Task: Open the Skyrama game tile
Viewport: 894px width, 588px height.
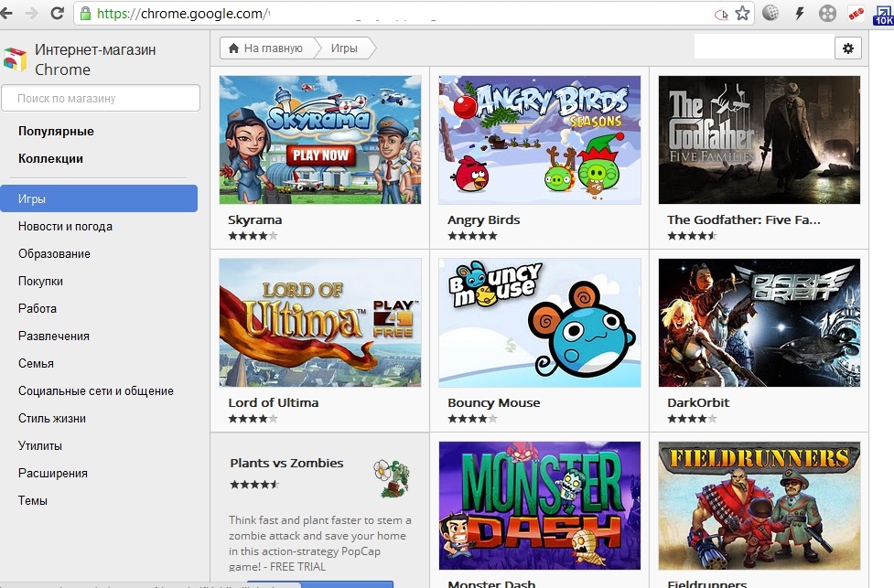Action: pyautogui.click(x=319, y=139)
